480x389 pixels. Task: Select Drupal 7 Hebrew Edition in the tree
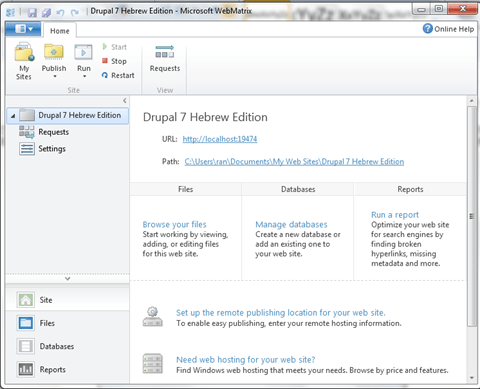point(68,115)
